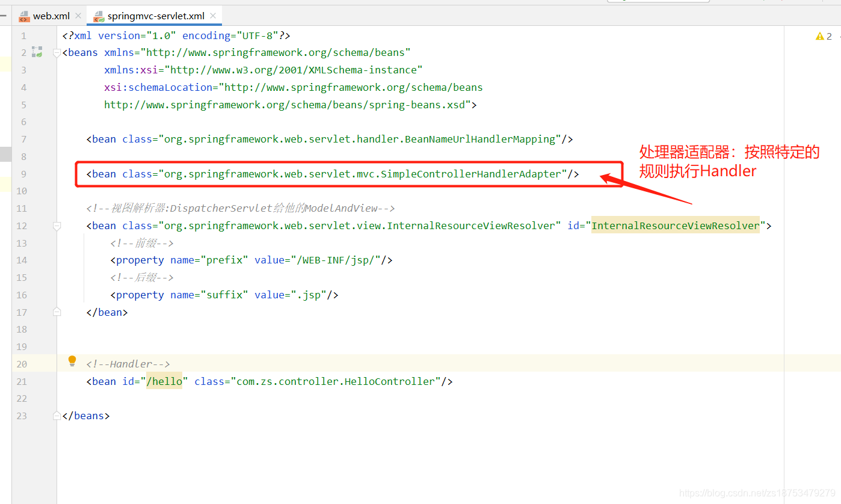This screenshot has height=504, width=841.
Task: Click line number 1 in the gutter
Action: tap(23, 35)
